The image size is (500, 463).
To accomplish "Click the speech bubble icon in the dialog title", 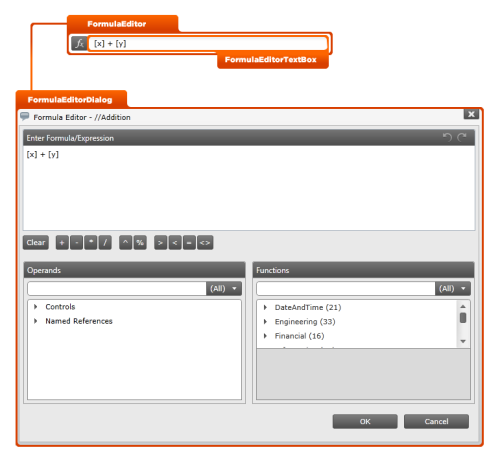I will (x=25, y=117).
